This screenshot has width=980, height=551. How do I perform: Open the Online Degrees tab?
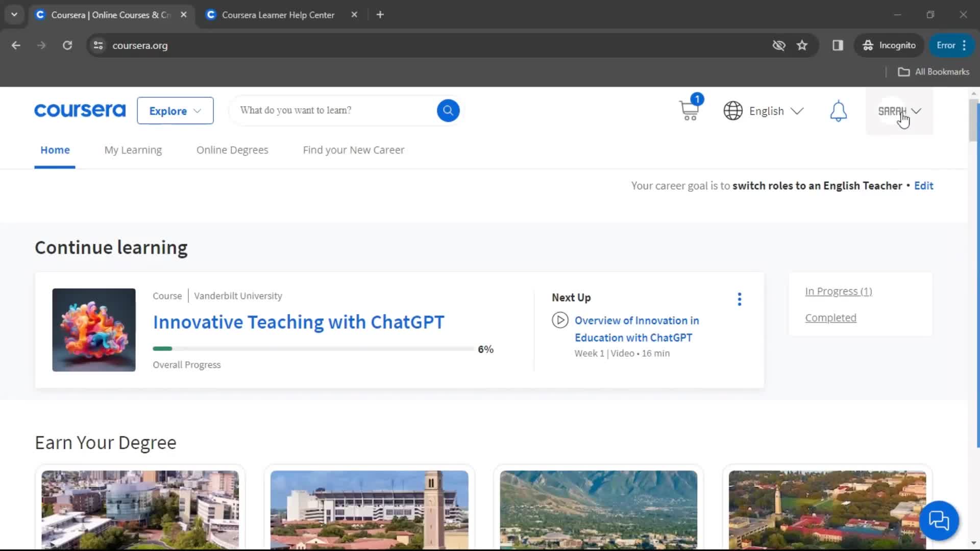[232, 150]
